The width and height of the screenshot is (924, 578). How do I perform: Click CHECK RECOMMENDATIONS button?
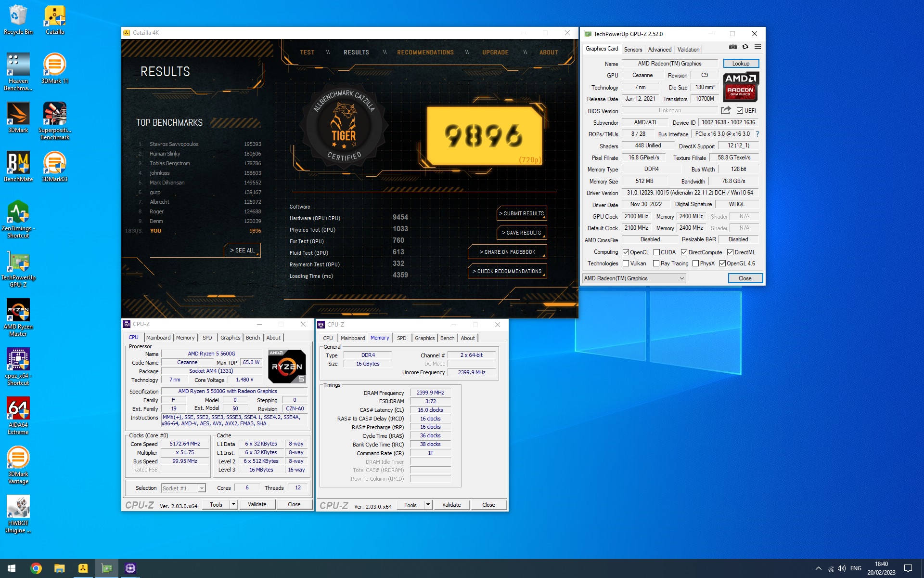(507, 271)
